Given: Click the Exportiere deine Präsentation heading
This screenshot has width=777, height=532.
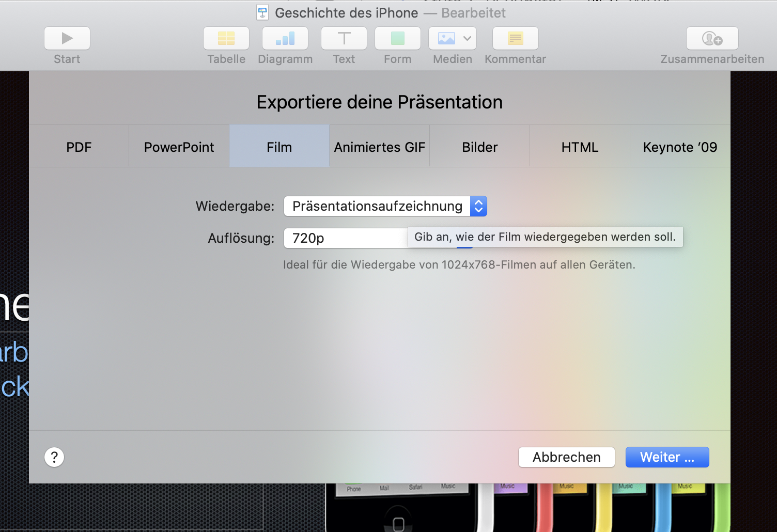Looking at the screenshot, I should [380, 102].
